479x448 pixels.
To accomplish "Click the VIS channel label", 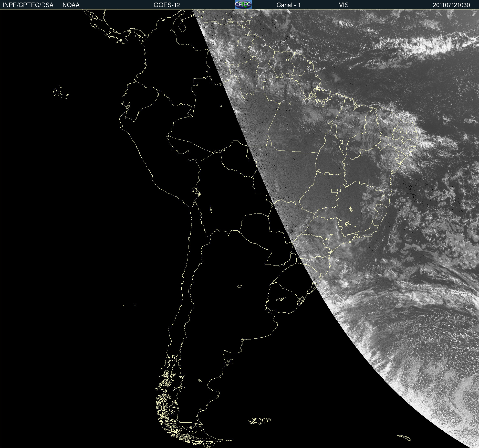I will (x=344, y=5).
